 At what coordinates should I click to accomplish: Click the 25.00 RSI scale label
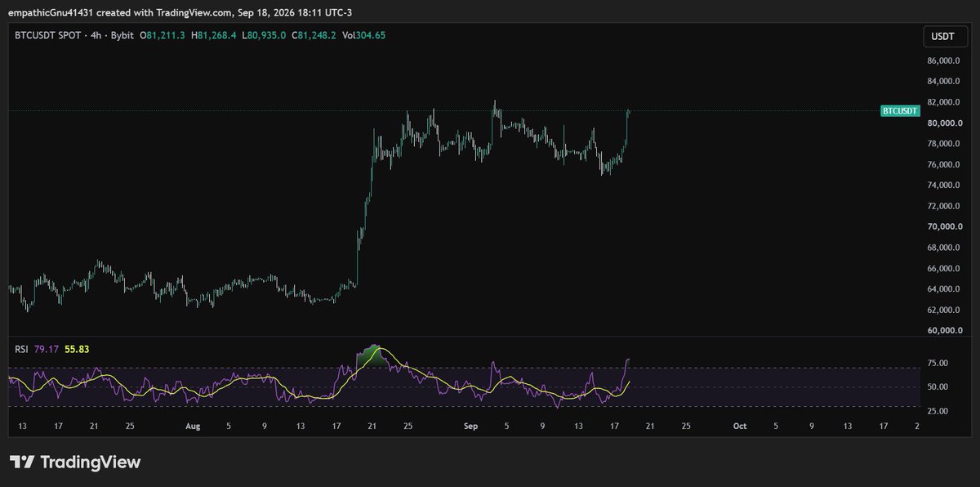tap(938, 412)
